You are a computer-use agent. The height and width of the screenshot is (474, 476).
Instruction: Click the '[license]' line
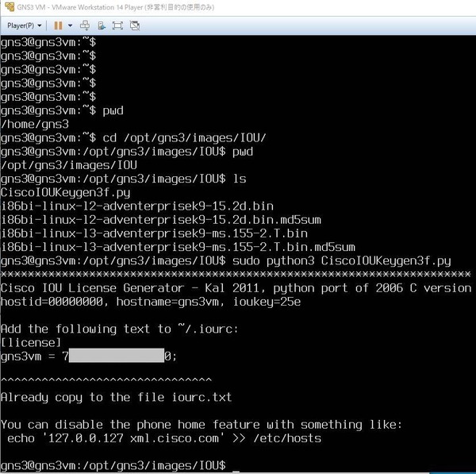coord(31,343)
